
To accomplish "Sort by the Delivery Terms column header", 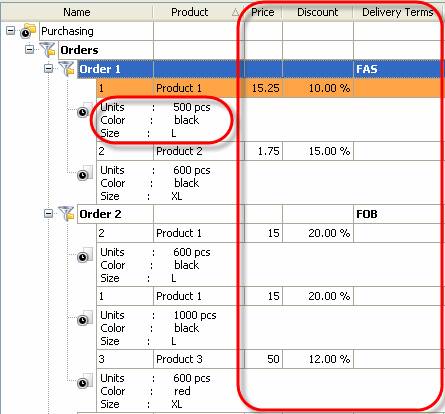I will 397,12.
